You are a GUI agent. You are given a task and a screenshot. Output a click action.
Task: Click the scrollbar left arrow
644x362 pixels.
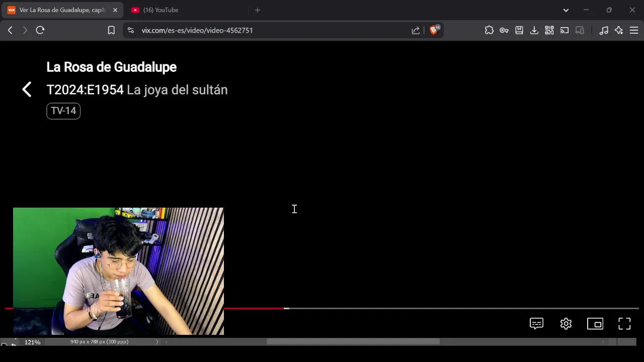[x=167, y=342]
